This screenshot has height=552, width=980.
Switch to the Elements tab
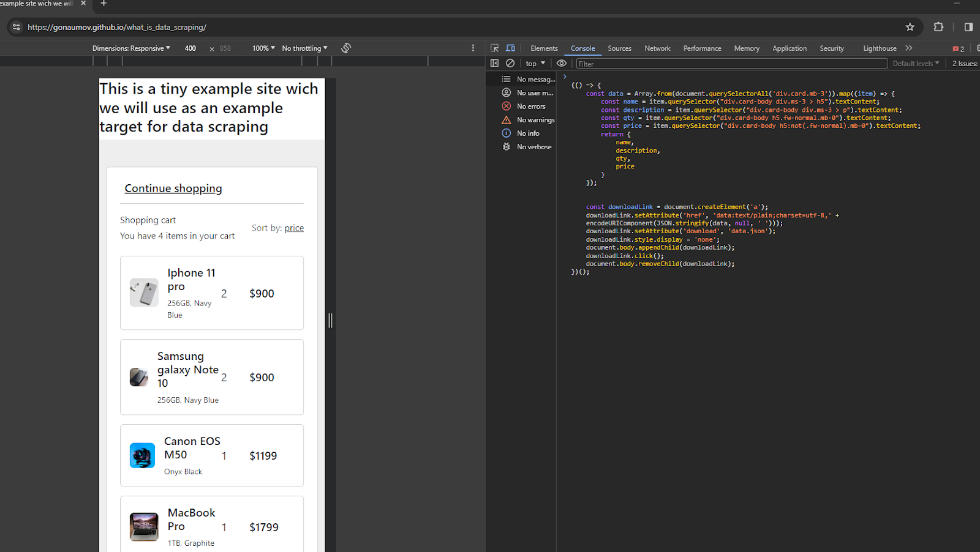coord(543,48)
